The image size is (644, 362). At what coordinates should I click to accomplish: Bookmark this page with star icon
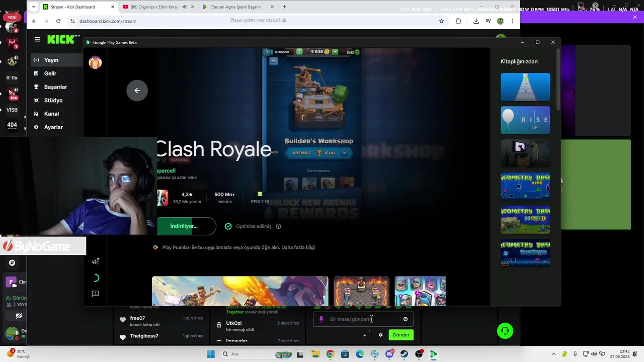click(441, 21)
